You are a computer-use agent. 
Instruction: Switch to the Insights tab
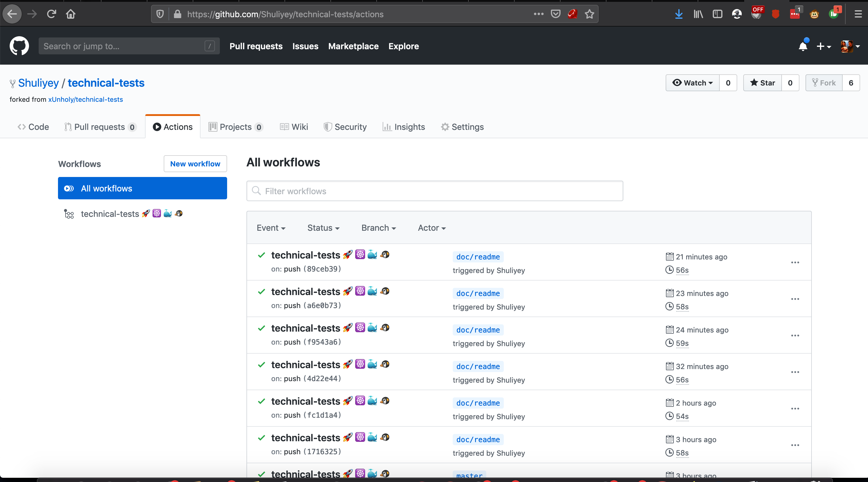click(x=404, y=127)
